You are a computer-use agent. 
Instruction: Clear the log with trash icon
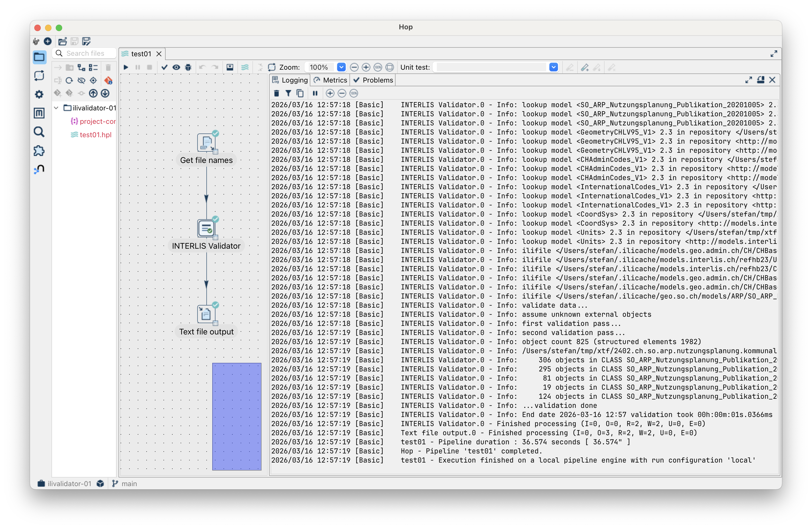tap(276, 93)
